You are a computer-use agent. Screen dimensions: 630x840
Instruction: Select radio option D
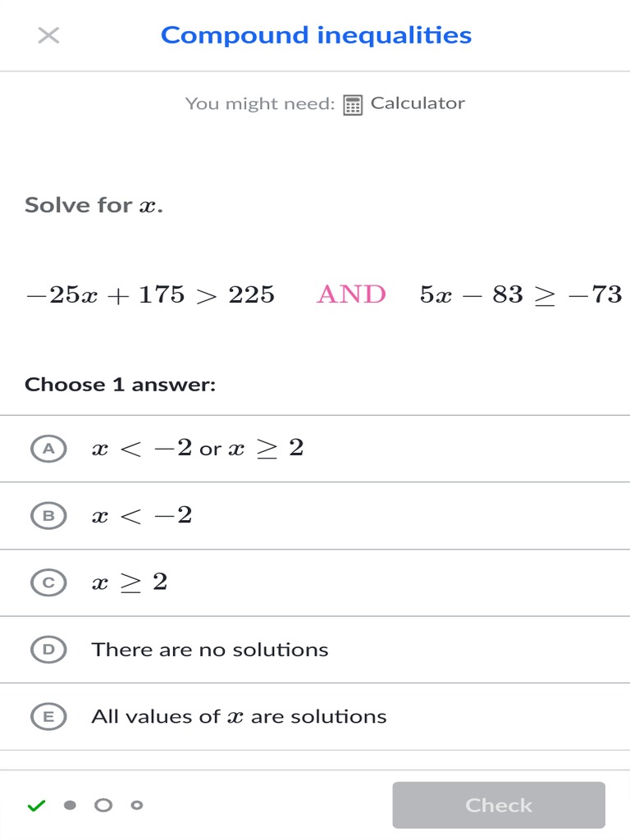(48, 650)
